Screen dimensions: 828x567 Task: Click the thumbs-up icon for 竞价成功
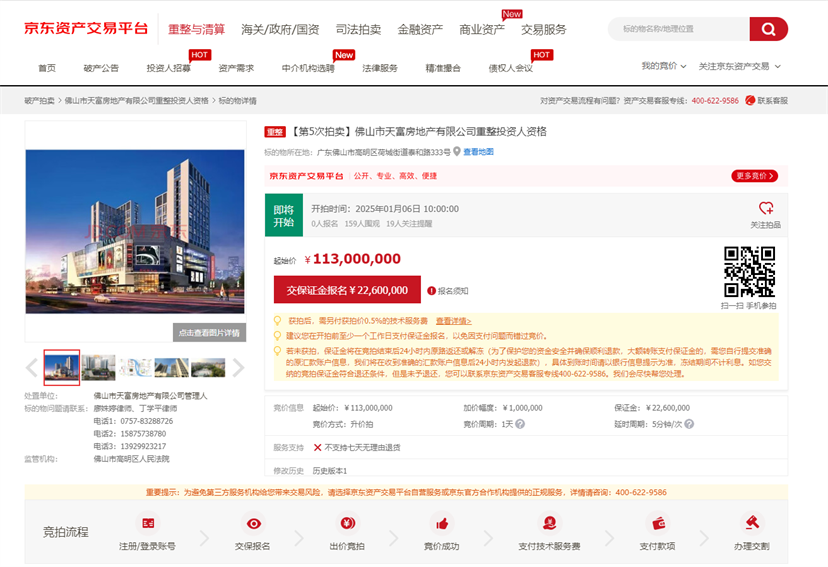pyautogui.click(x=442, y=523)
